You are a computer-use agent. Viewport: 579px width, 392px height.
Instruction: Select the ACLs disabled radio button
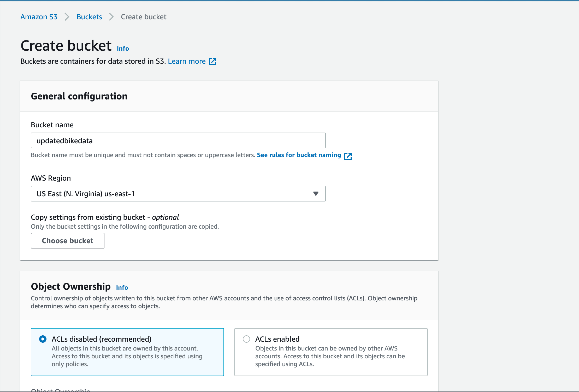click(43, 339)
